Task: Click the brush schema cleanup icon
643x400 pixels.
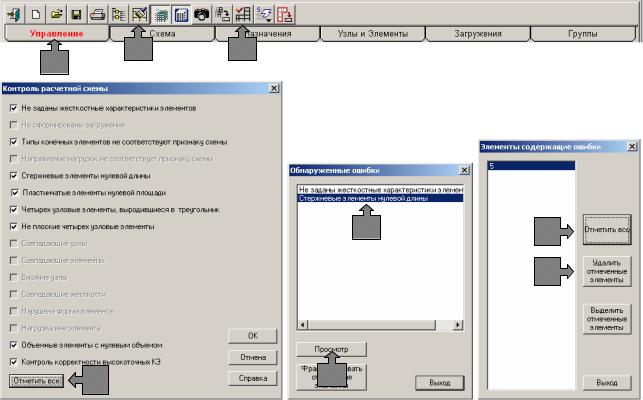Action: click(x=139, y=15)
